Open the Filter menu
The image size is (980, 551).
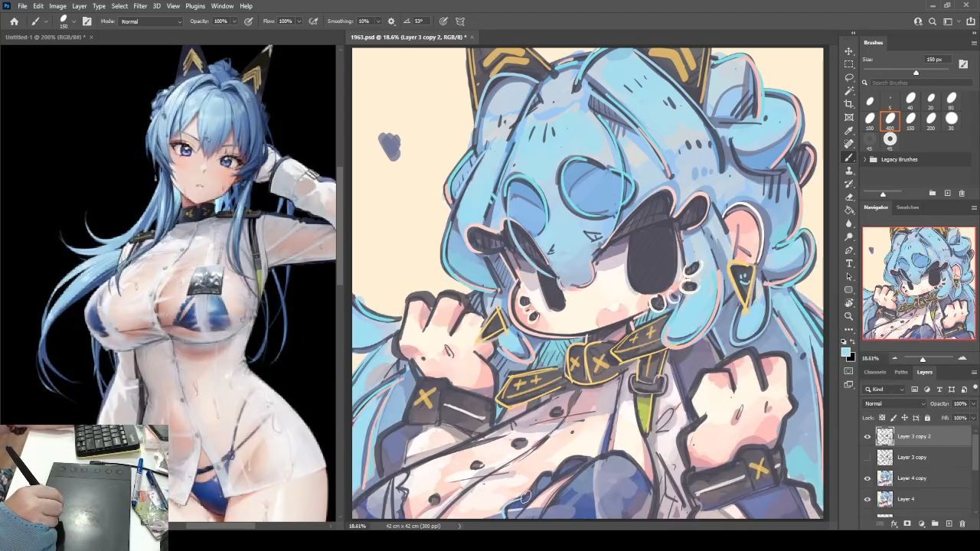click(x=140, y=6)
